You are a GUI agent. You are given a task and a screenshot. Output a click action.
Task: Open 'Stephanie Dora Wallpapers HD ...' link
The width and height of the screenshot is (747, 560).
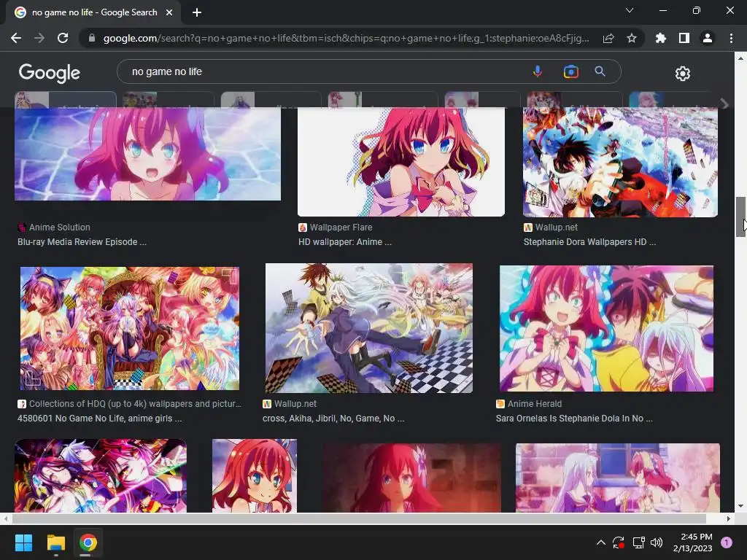589,242
